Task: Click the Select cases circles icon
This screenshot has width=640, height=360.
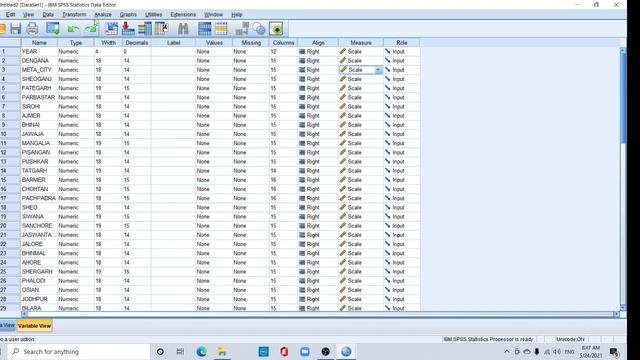Action: 259,29
